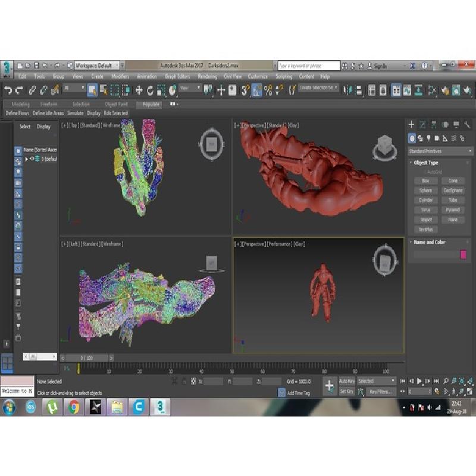Switch to the Hierarchy command panel tab
Viewport: 476px width, 476px height.
[434, 124]
